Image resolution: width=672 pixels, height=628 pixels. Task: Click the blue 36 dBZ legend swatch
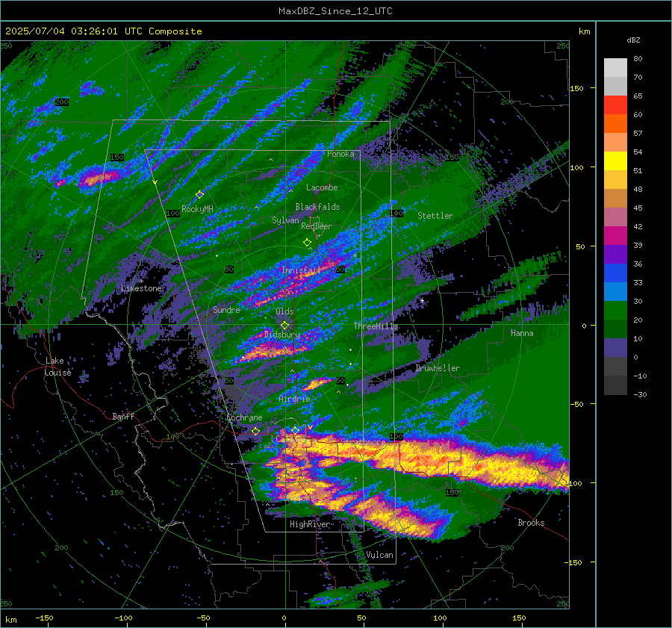pos(615,273)
